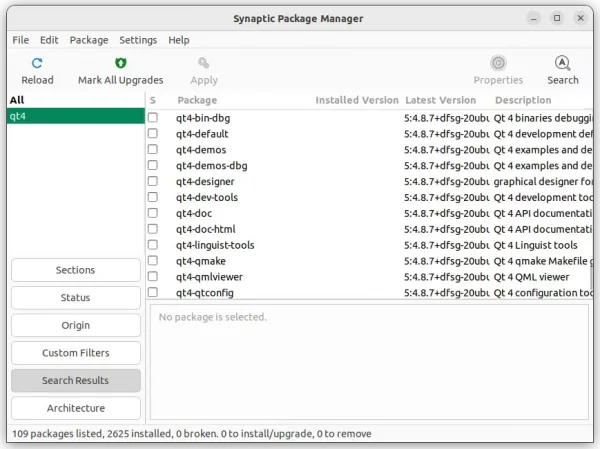Click the status bar package count text
Viewport: 600px width, 449px height.
click(x=191, y=434)
